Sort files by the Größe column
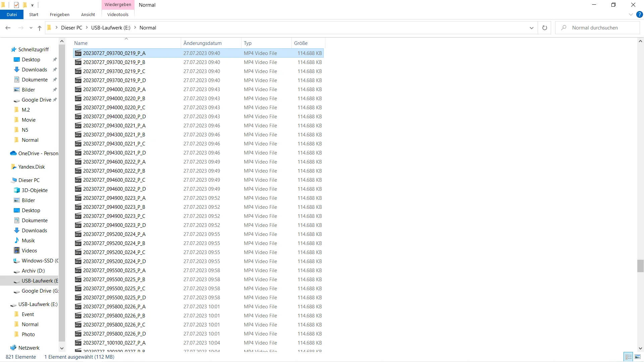This screenshot has height=362, width=644. point(308,43)
